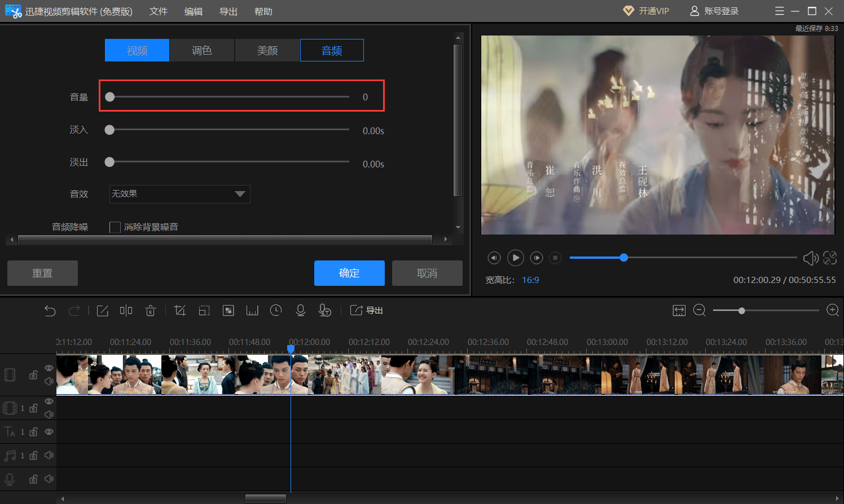Toggle lock on picture-in-picture track 1
The width and height of the screenshot is (844, 504).
[33, 408]
